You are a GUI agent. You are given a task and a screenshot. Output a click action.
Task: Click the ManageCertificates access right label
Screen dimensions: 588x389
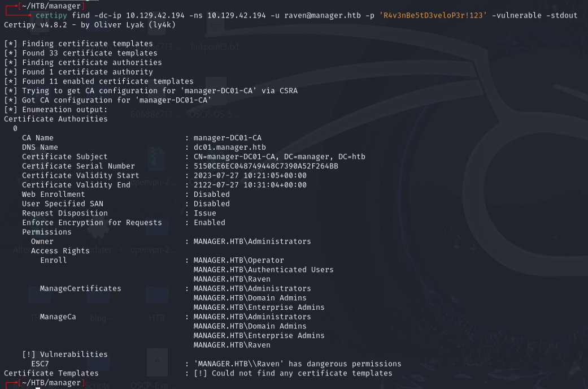80,288
